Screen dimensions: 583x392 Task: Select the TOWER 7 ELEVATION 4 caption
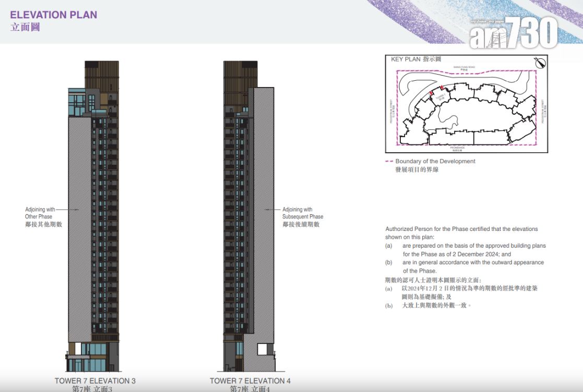point(247,381)
